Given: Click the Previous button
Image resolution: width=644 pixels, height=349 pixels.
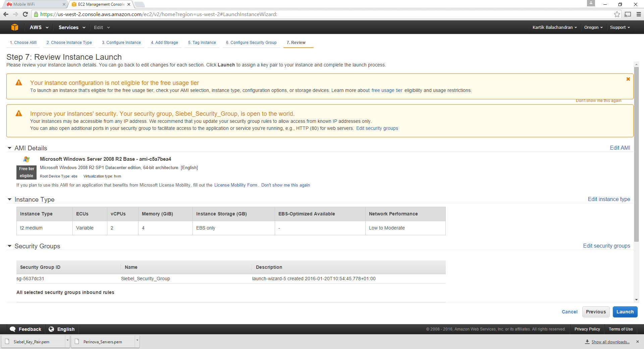Looking at the screenshot, I should 596,312.
